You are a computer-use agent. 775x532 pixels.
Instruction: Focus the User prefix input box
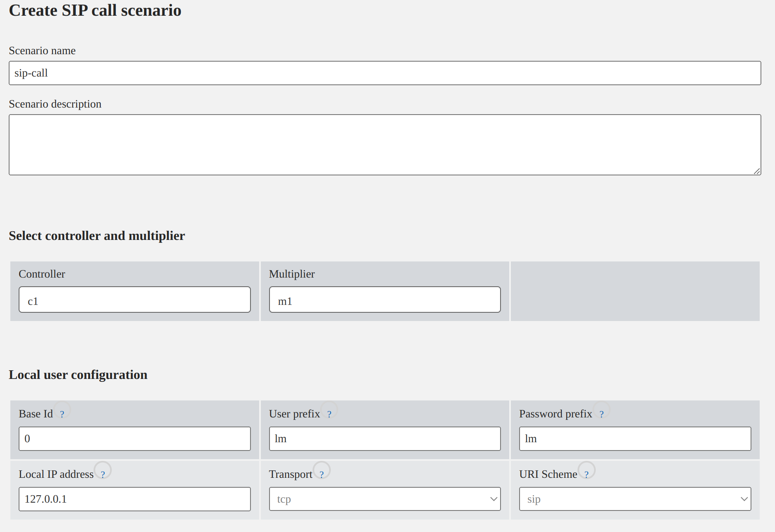[x=385, y=439]
